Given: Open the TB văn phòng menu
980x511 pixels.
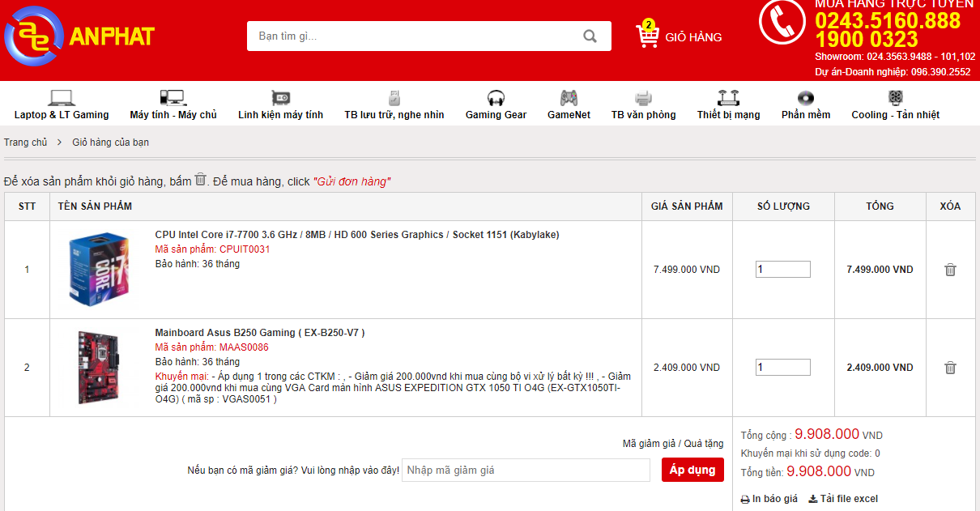Looking at the screenshot, I should click(x=643, y=115).
